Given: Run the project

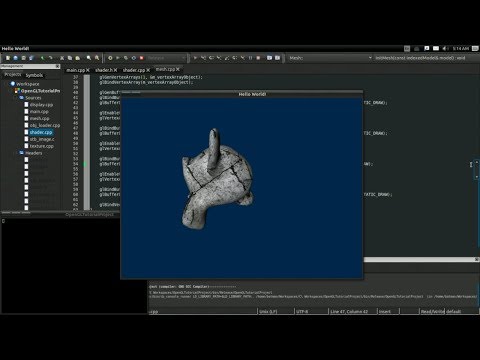Looking at the screenshot, I should pyautogui.click(x=118, y=58).
